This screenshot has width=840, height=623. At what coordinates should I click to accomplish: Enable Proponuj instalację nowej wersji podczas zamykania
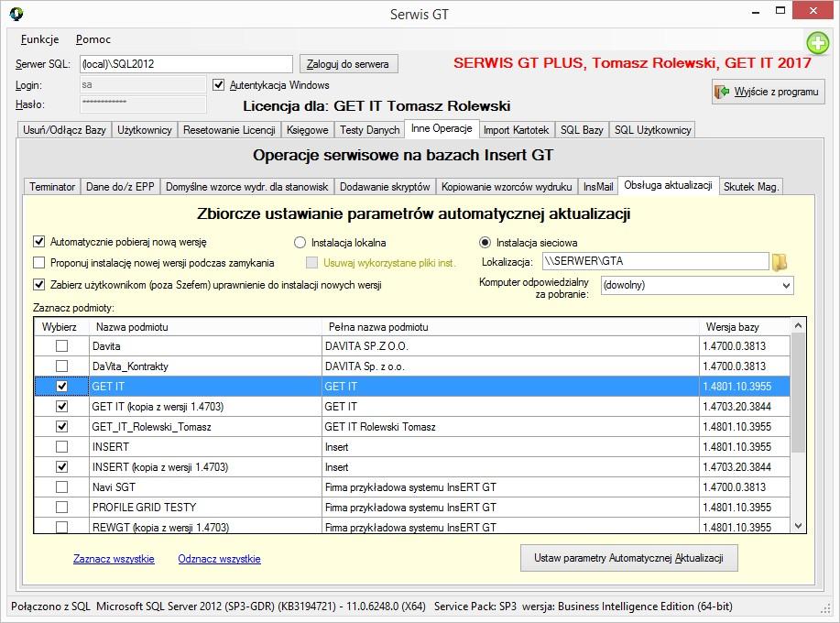point(38,263)
